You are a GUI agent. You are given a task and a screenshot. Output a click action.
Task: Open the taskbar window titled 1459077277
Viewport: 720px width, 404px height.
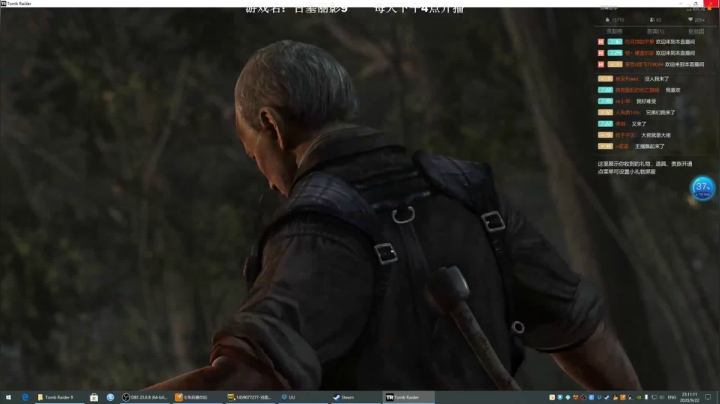pyautogui.click(x=250, y=398)
